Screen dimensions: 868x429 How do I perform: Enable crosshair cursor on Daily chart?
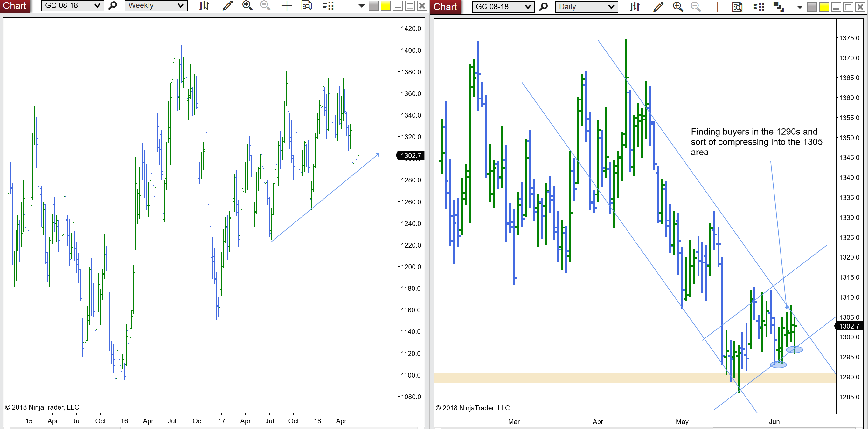(717, 7)
